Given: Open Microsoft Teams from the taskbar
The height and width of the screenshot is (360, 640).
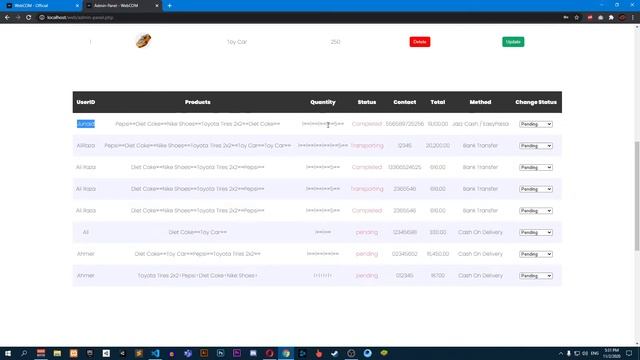Looking at the screenshot, I should pyautogui.click(x=188, y=353).
